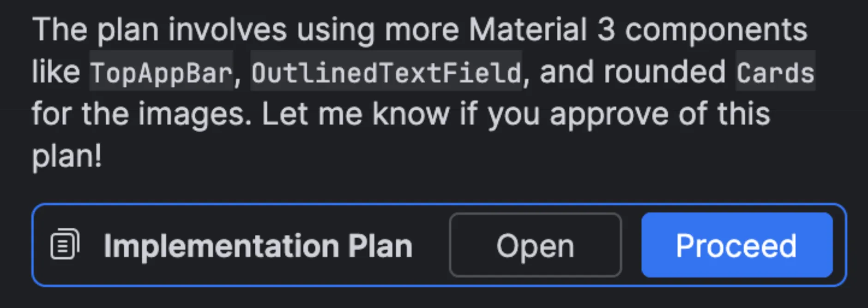Click the TopAppBar inline code snippet
This screenshot has height=308, width=868.
[x=162, y=71]
